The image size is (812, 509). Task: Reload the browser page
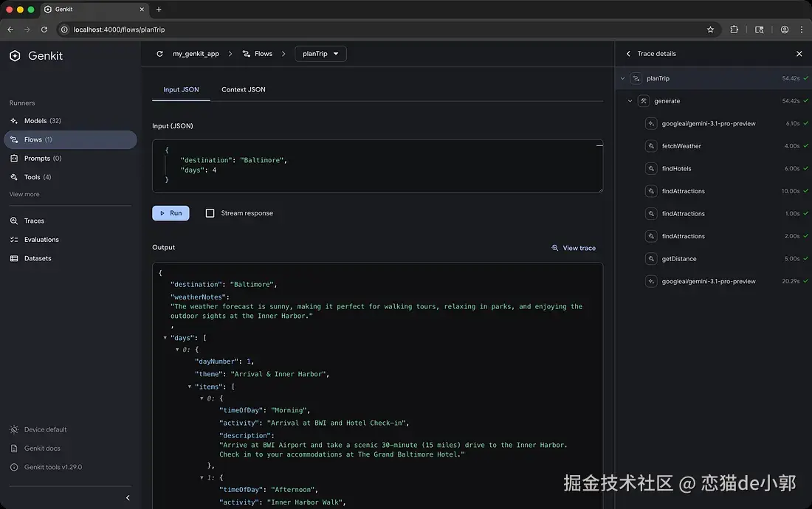click(44, 30)
